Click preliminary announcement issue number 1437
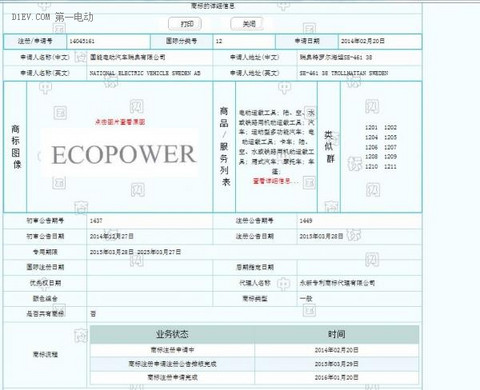 pos(96,221)
